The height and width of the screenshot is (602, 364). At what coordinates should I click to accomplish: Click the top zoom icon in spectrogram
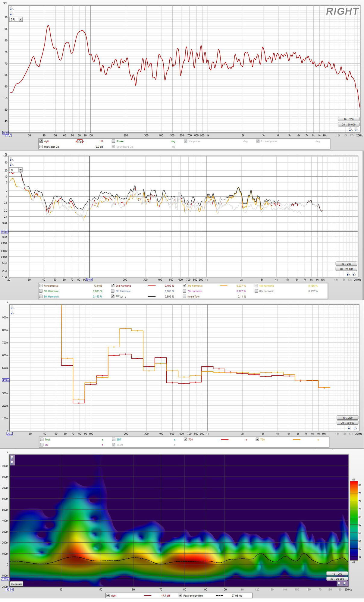[12, 457]
